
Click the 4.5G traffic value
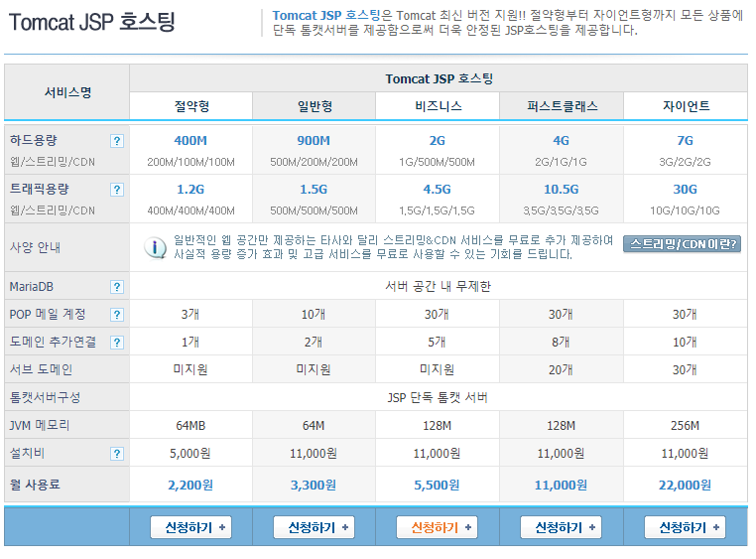[438, 189]
